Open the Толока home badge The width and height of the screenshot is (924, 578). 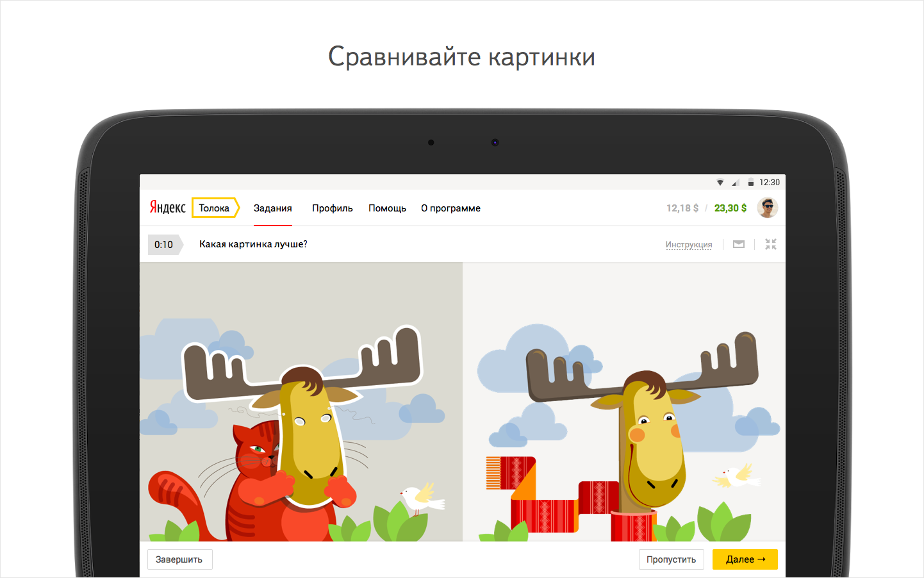[215, 208]
